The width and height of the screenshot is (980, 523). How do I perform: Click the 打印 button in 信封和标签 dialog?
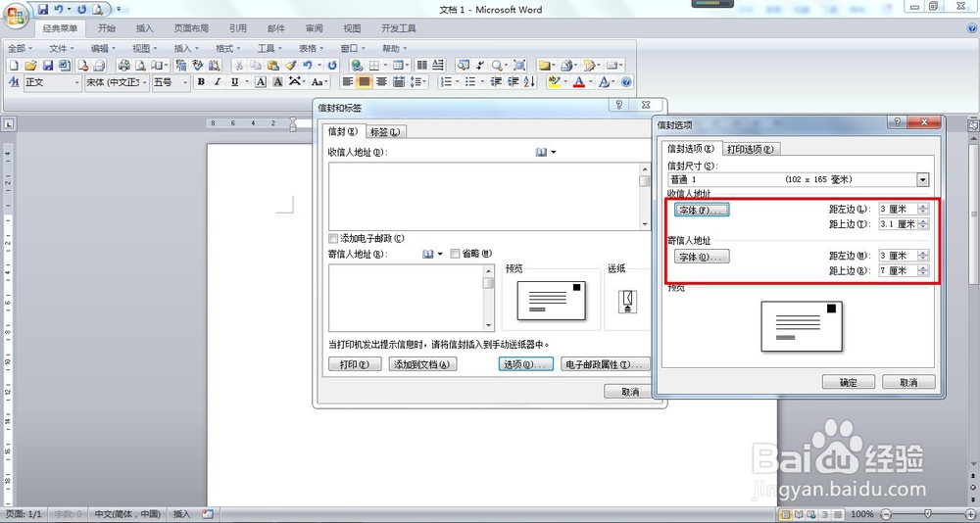point(355,364)
